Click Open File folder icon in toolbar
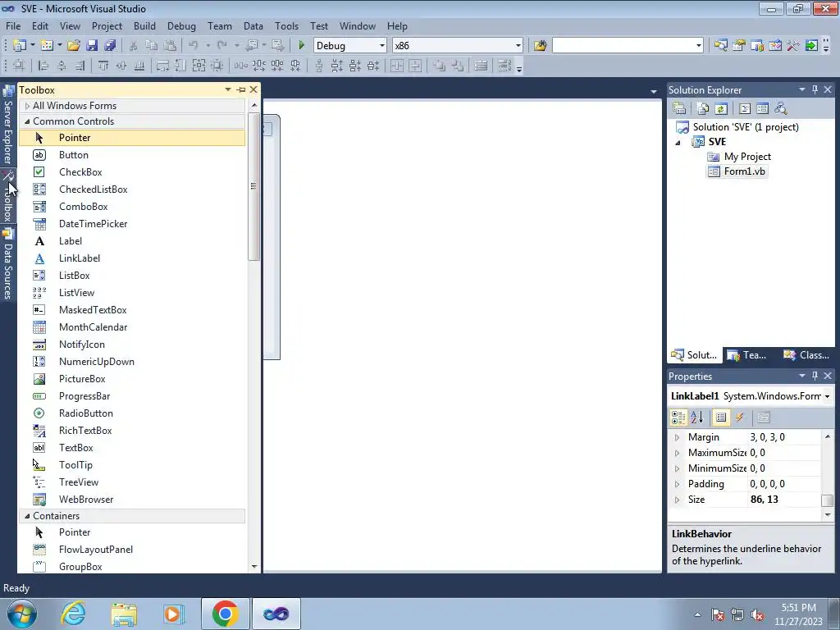Viewport: 840px width, 630px height. 74,46
